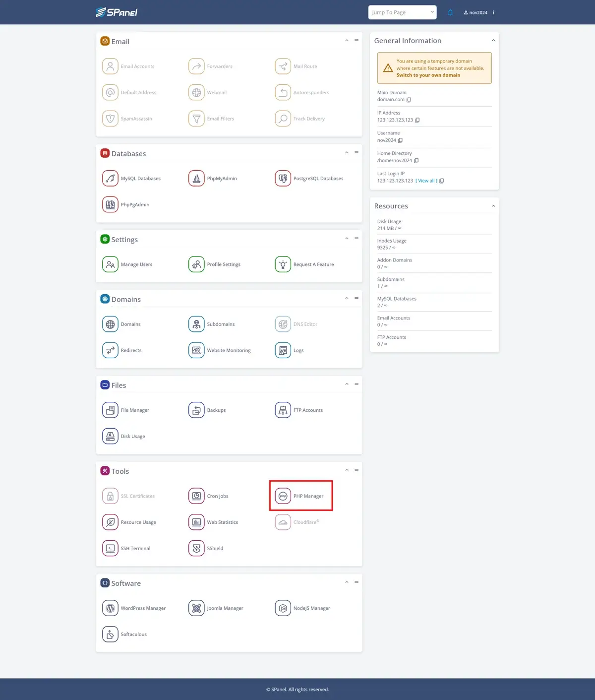This screenshot has height=700, width=595.
Task: Collapse the Tools section chevron
Action: [x=347, y=470]
